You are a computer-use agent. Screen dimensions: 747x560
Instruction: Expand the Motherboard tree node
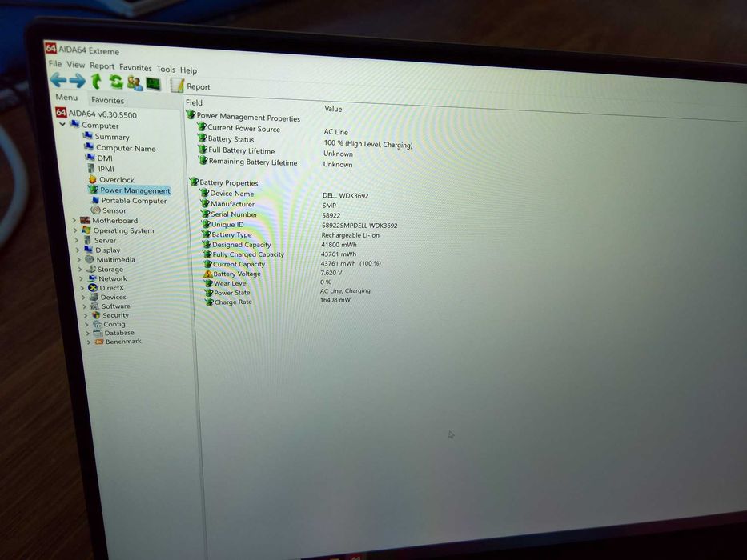[74, 221]
